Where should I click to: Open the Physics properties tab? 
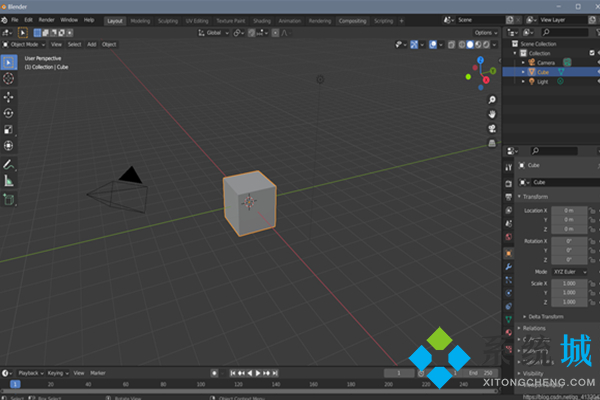[x=509, y=293]
